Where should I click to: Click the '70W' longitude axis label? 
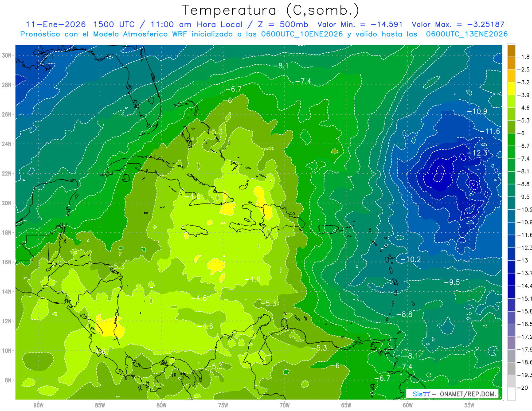click(x=285, y=405)
